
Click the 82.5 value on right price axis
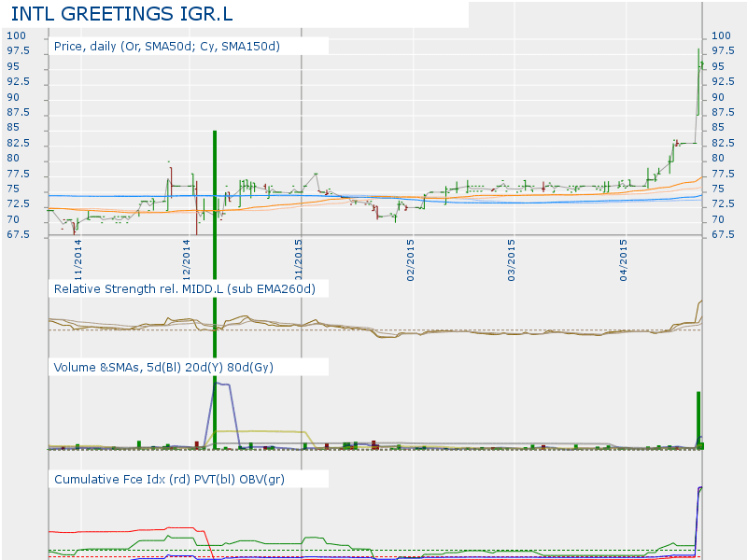tap(723, 143)
